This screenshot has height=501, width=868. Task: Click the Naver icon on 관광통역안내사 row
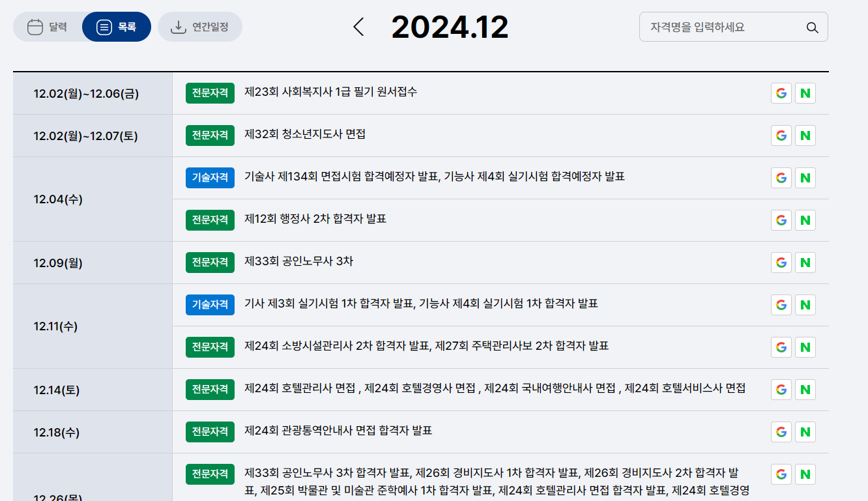805,431
